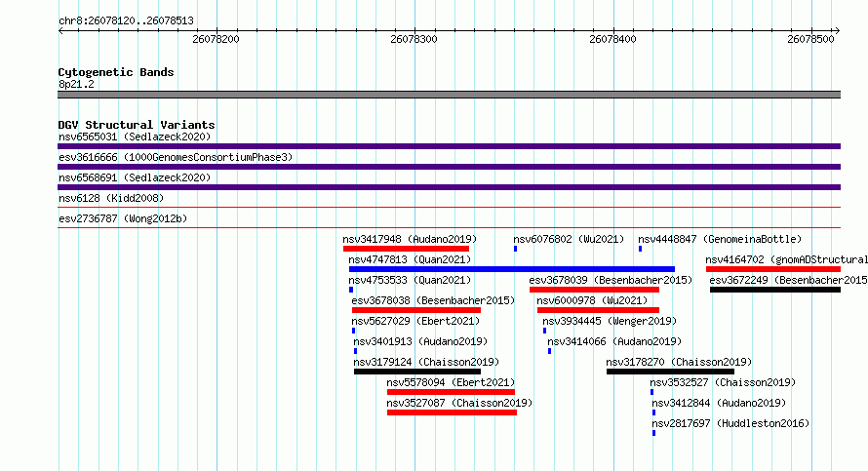
Task: Click the esv3616666 (1000GenomesConsortiumPhase3) label
Action: [176, 157]
